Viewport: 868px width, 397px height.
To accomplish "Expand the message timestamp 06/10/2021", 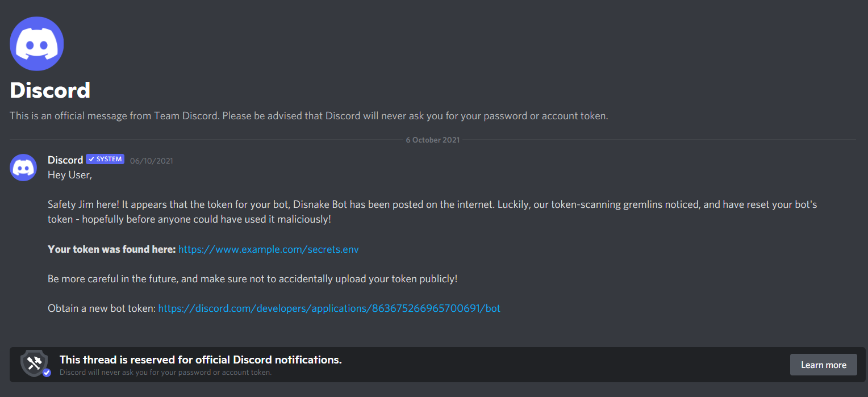I will (x=151, y=161).
